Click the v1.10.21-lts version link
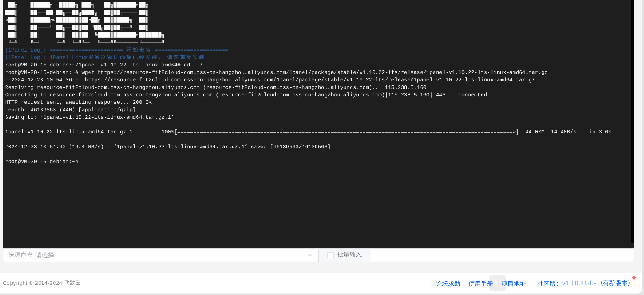 point(579,283)
